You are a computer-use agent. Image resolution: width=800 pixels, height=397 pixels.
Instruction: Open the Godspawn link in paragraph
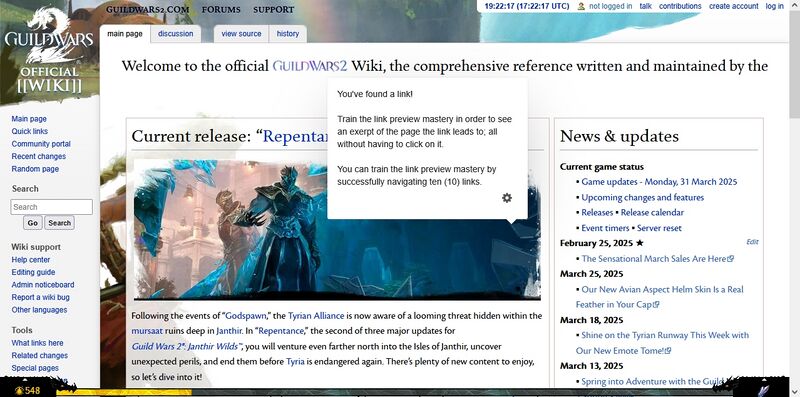click(x=245, y=316)
